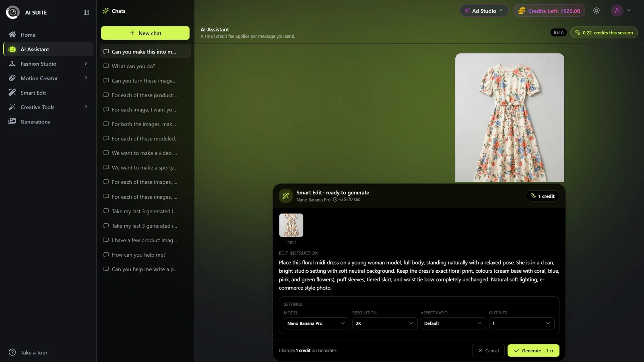
Task: Open the large floral dress image
Action: pyautogui.click(x=510, y=117)
